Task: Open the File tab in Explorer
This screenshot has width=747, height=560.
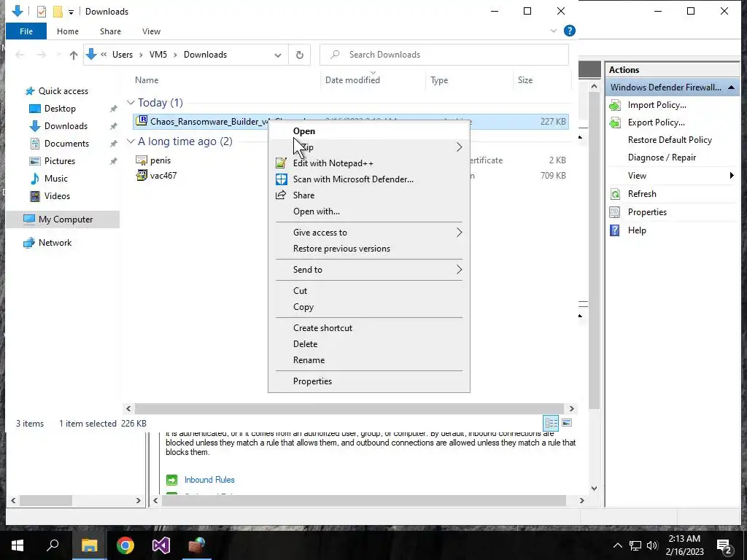Action: 26,31
